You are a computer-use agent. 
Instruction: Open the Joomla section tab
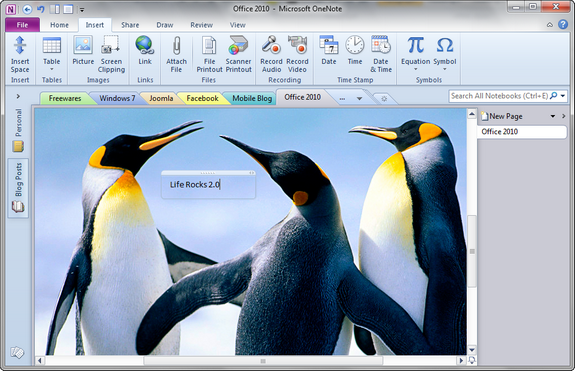161,98
